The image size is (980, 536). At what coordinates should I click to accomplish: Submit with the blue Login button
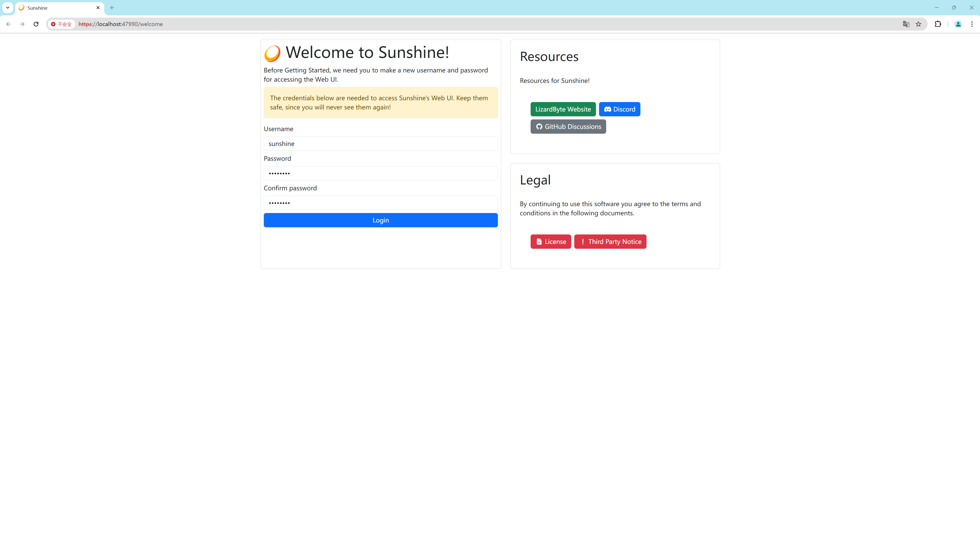(380, 220)
